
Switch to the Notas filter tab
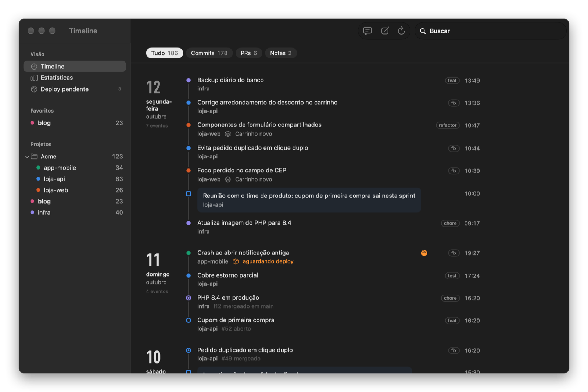coord(281,53)
